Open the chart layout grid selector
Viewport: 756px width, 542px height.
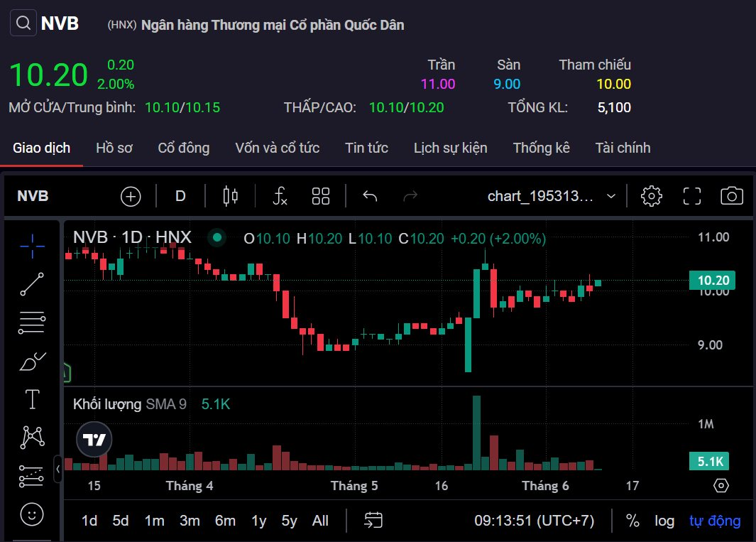(x=321, y=197)
